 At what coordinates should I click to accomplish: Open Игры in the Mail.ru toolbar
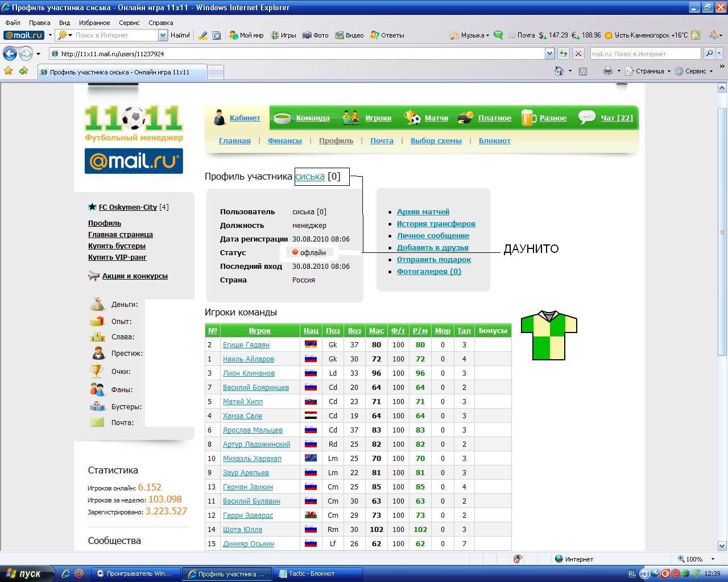point(275,35)
